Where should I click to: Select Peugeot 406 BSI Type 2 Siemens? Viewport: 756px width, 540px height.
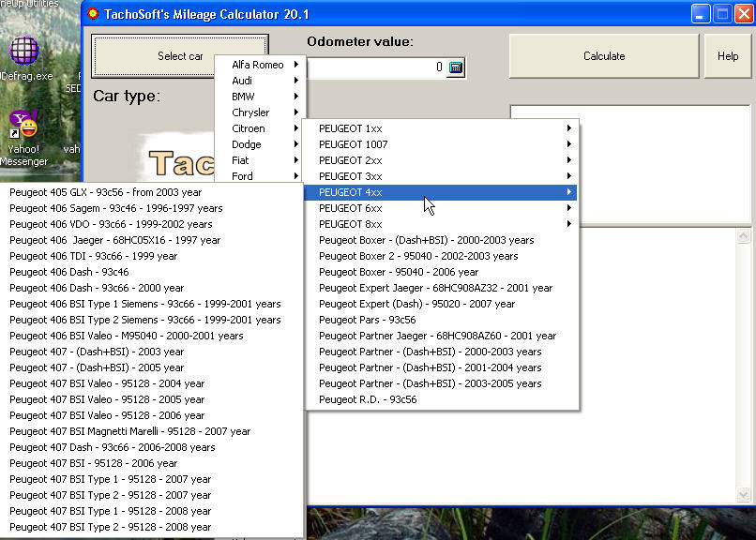pos(151,319)
